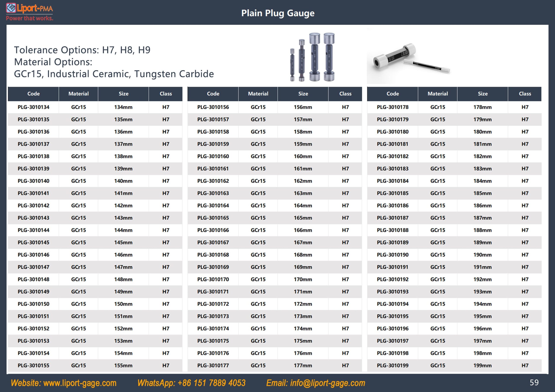This screenshot has height=392, width=555.
Task: Open the www.liport-gage.com website link
Action: (80, 383)
